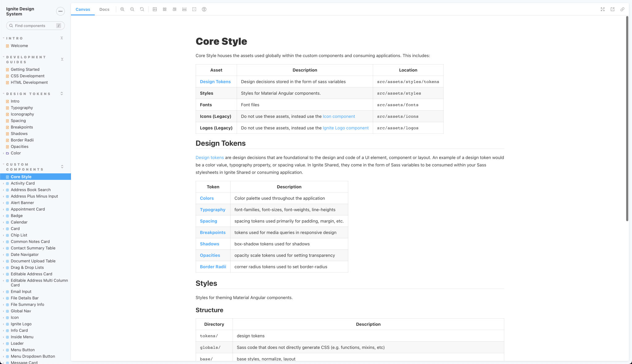Screen dimensions: 632x364
Task: Click inside the Find components search field
Action: (35, 26)
